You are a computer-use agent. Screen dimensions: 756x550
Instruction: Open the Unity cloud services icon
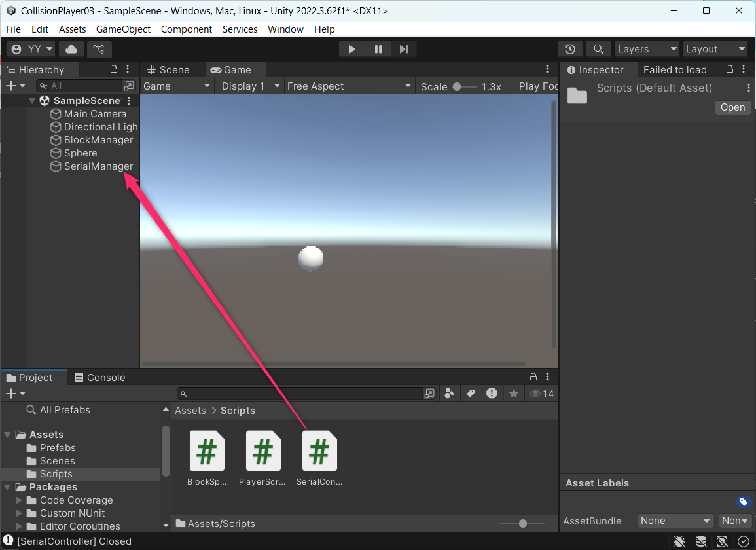coord(71,49)
